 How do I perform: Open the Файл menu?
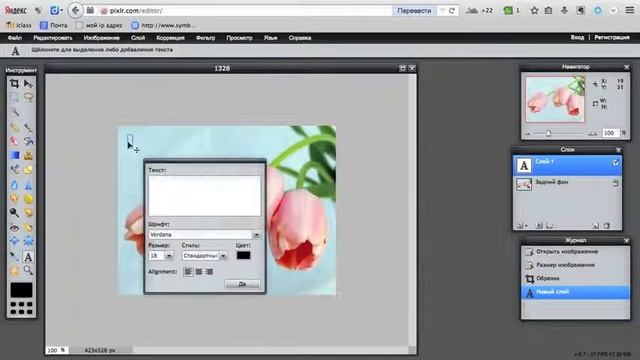point(15,38)
